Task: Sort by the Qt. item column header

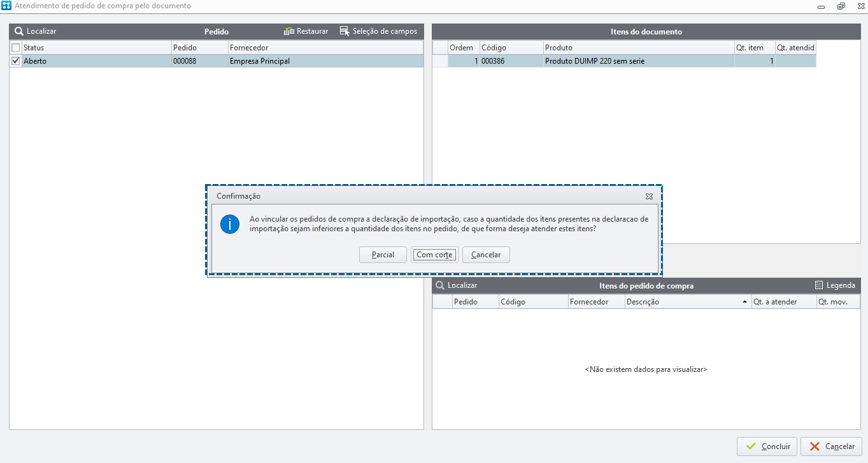Action: pyautogui.click(x=755, y=48)
